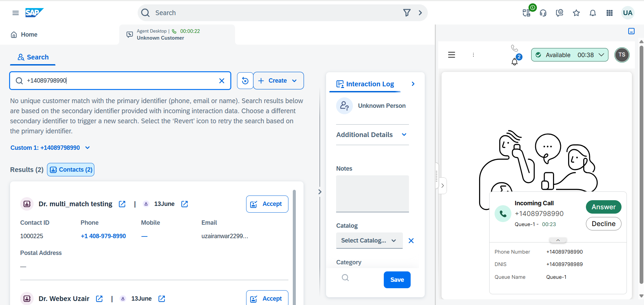Image resolution: width=644 pixels, height=305 pixels.
Task: Click the search filter funnel icon
Action: coord(407,13)
